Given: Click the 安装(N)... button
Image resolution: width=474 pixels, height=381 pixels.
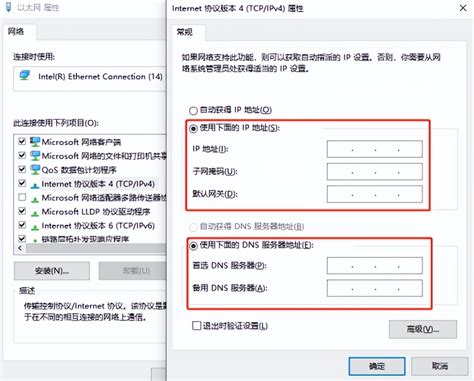Looking at the screenshot, I should [52, 271].
